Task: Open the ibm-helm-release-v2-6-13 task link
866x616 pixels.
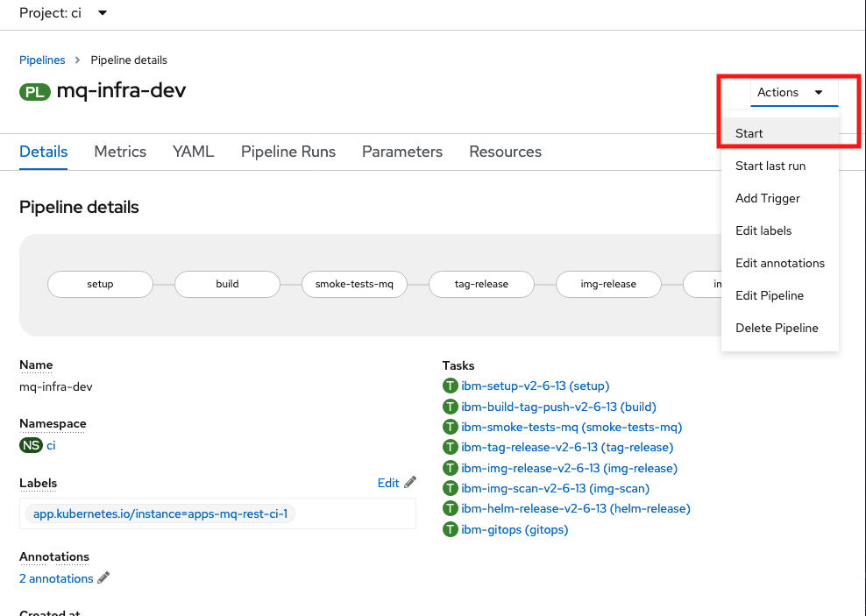Action: point(576,508)
